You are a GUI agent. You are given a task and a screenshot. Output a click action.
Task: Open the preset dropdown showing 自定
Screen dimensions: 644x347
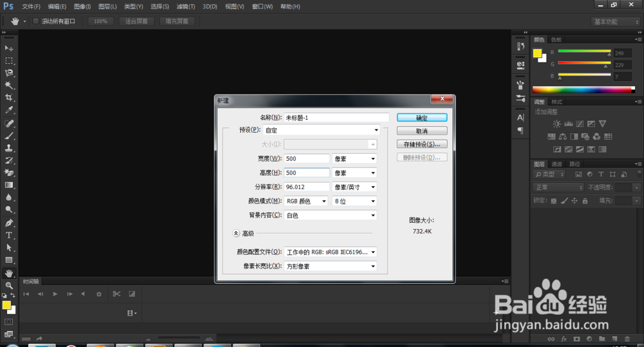321,130
